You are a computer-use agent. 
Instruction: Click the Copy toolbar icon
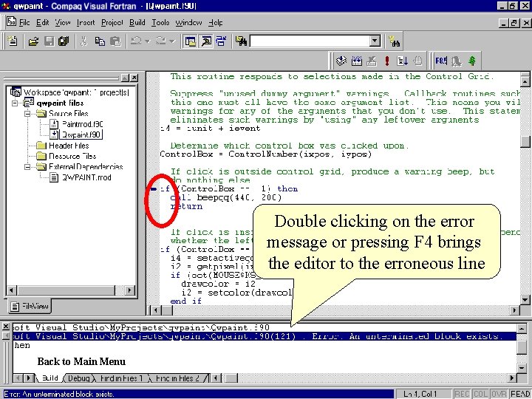coord(100,41)
